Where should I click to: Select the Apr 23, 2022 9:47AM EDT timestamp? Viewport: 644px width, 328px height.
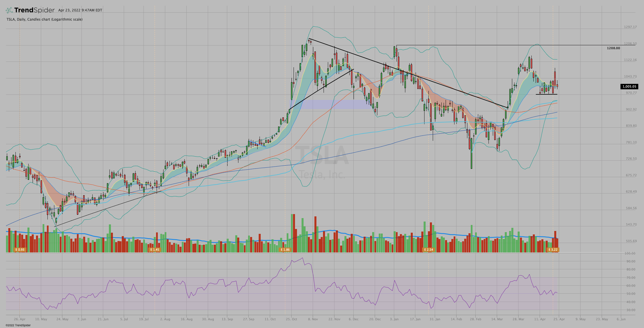point(80,10)
